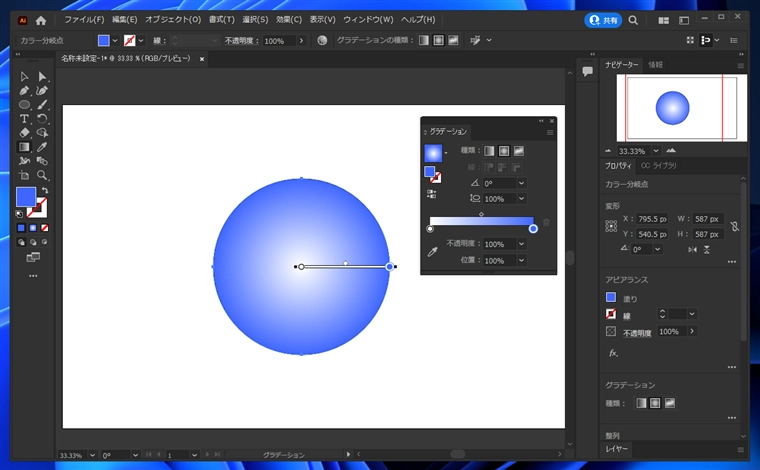Open the ファイル(F) menu

pos(84,20)
